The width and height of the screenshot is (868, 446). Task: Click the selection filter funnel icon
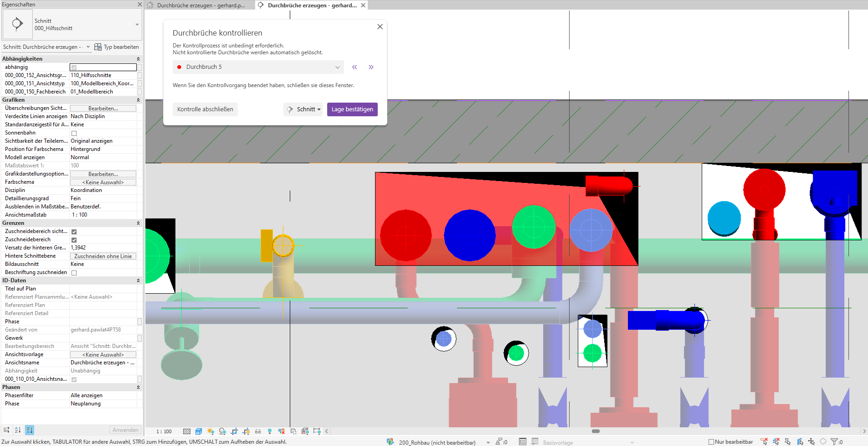834,441
